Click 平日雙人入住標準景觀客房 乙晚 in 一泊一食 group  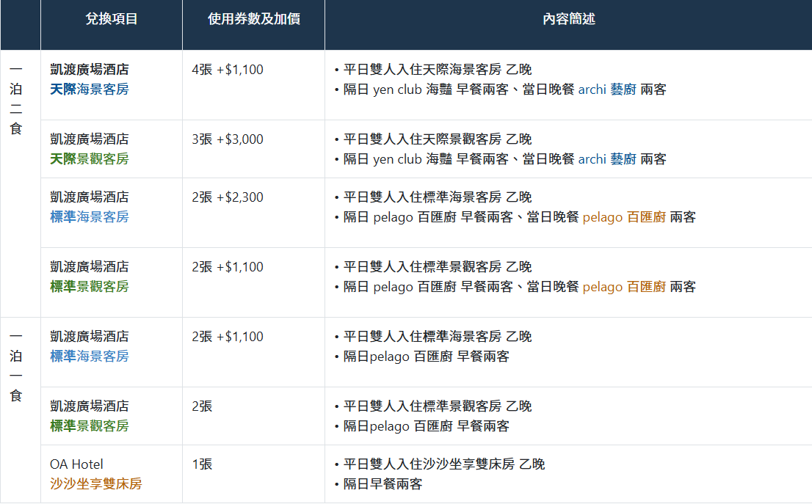tap(437, 406)
